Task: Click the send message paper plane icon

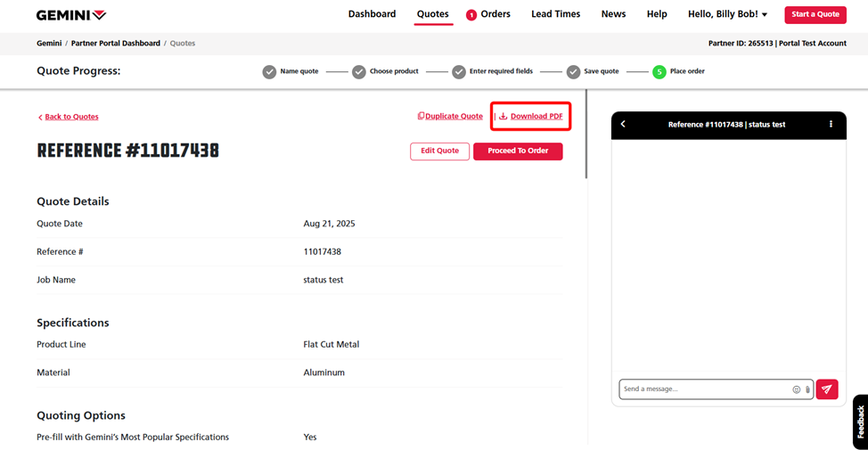Action: click(827, 389)
